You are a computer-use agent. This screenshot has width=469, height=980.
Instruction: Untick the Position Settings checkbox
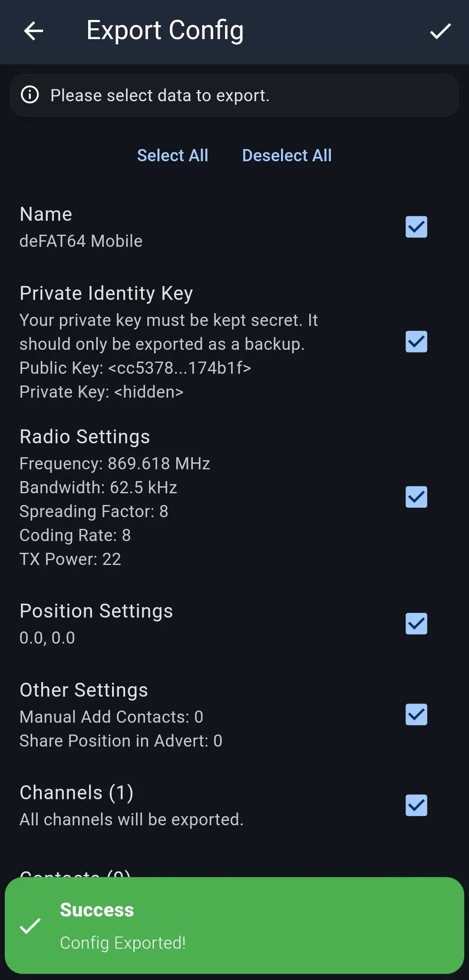pyautogui.click(x=416, y=624)
